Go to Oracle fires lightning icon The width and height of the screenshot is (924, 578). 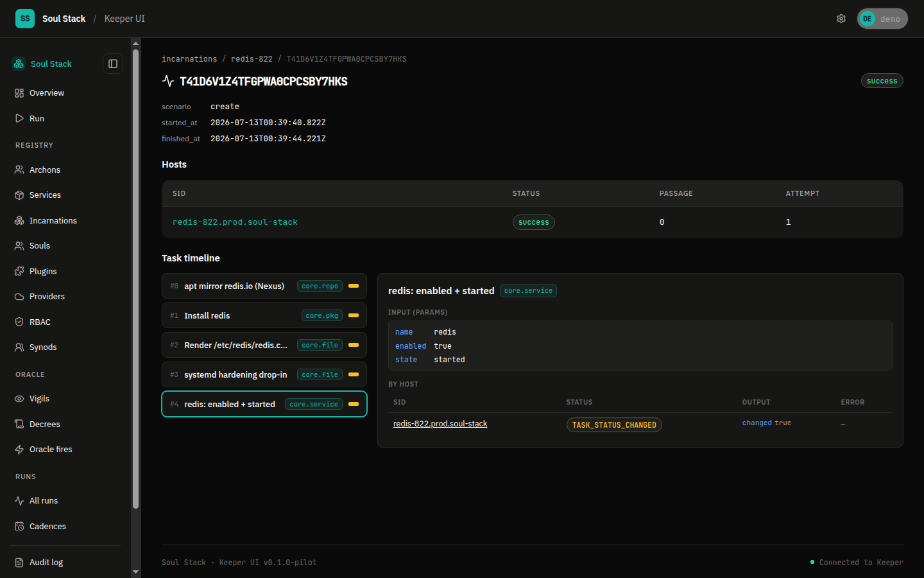tap(19, 450)
